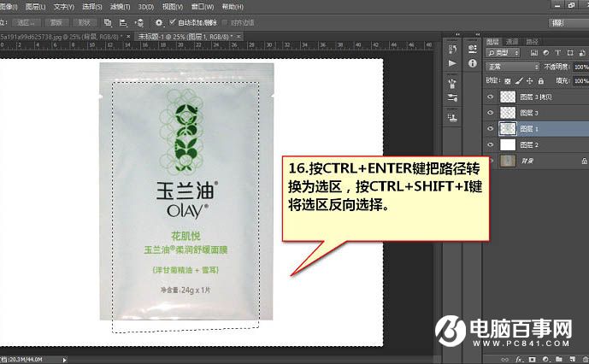Create new group folder icon
The image size is (589, 364).
click(559, 360)
